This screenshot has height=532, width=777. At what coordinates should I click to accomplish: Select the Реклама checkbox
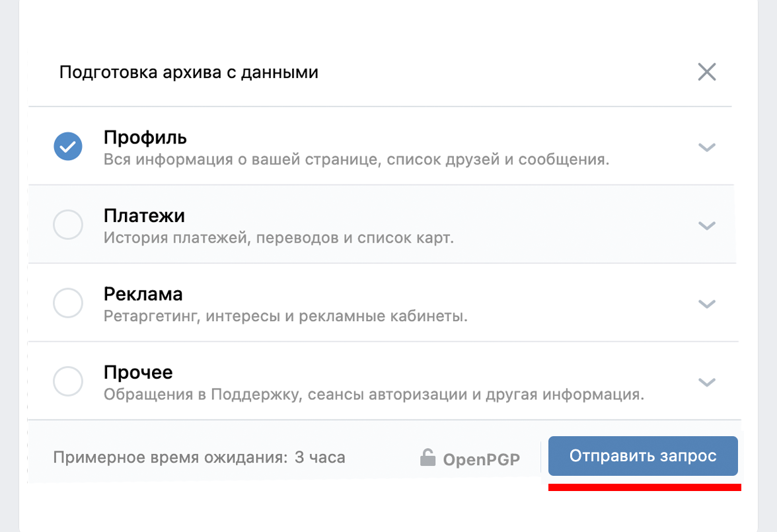point(68,303)
